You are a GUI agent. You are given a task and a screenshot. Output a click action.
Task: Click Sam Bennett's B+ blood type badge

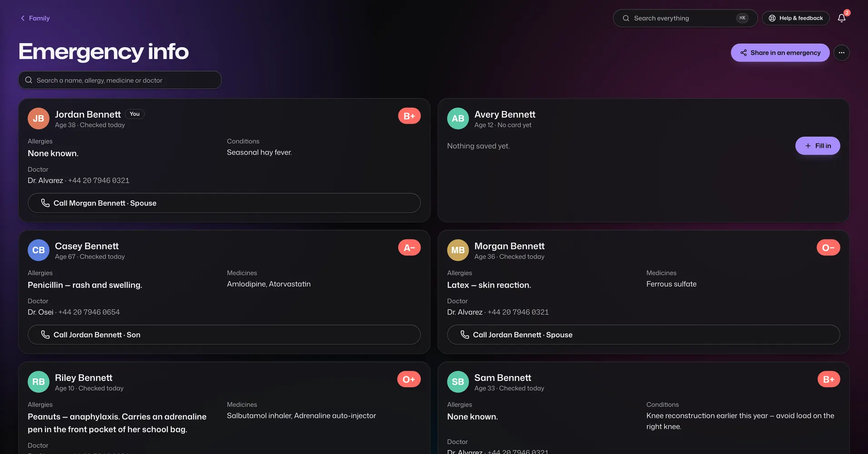click(829, 379)
